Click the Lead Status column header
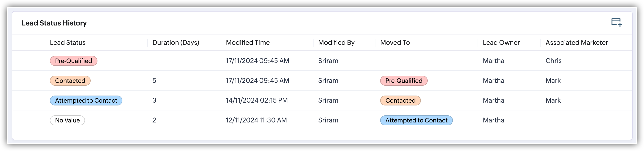 coord(68,42)
